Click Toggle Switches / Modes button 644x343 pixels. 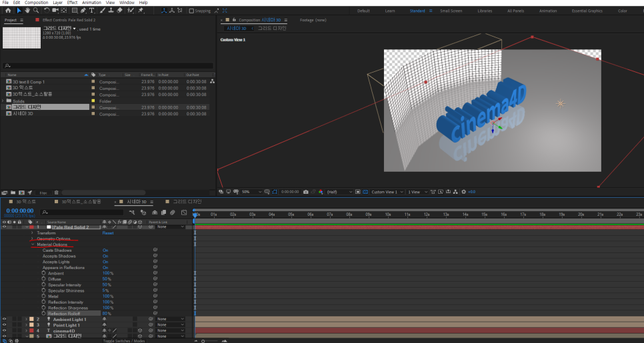tap(124, 340)
